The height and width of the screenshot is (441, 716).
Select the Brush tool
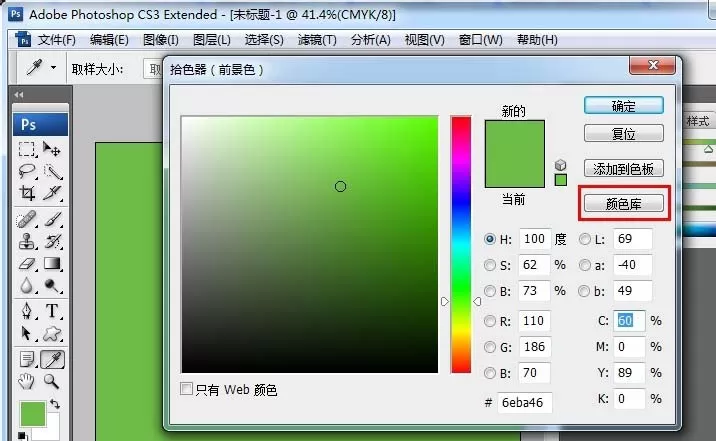[x=52, y=219]
